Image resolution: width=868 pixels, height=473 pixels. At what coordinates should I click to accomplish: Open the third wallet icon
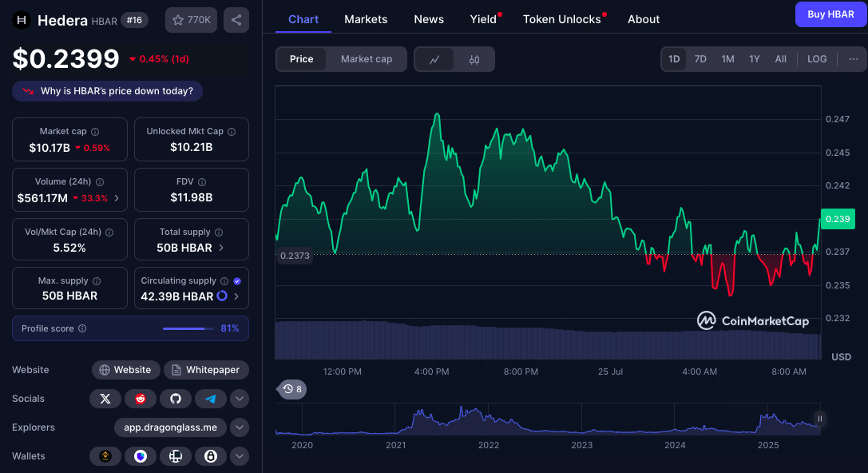(x=176, y=456)
